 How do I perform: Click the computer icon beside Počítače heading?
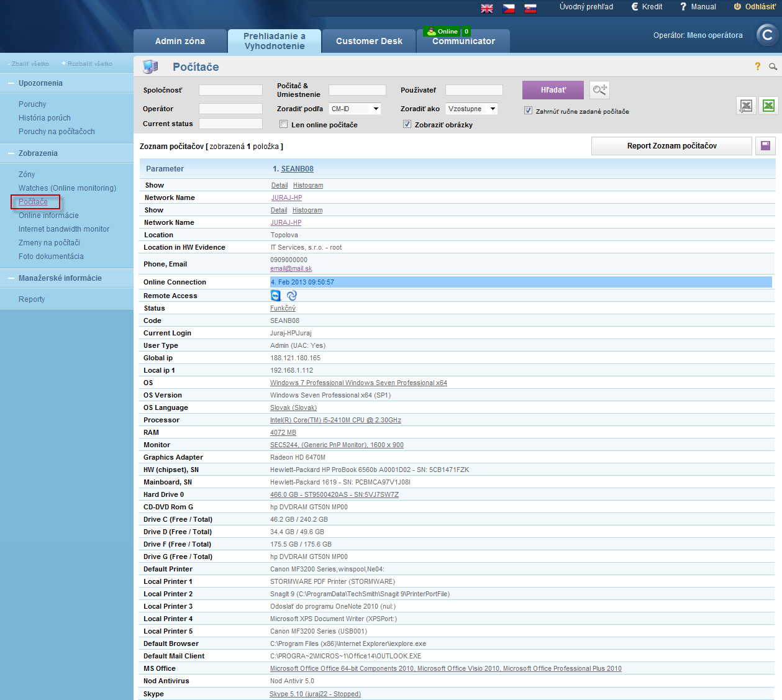(150, 66)
